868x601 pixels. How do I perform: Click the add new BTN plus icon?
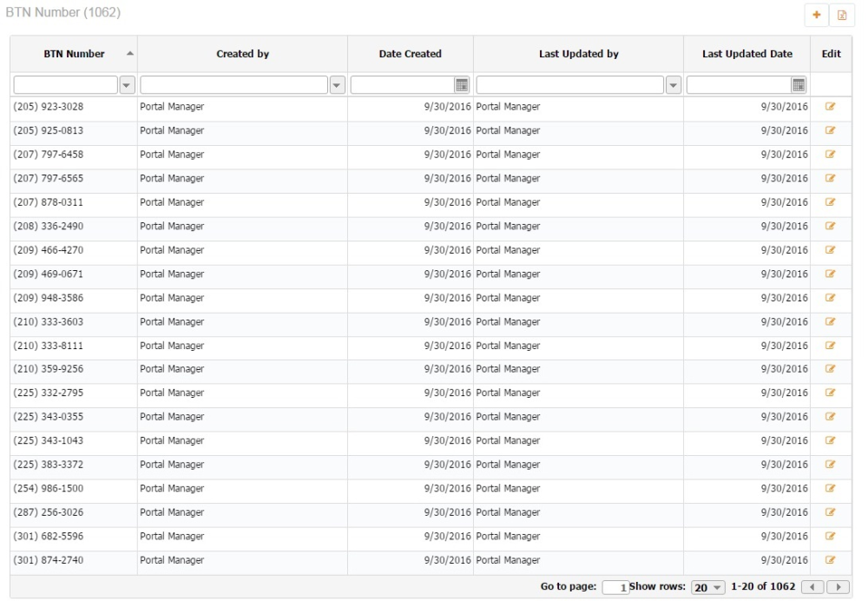tap(817, 15)
